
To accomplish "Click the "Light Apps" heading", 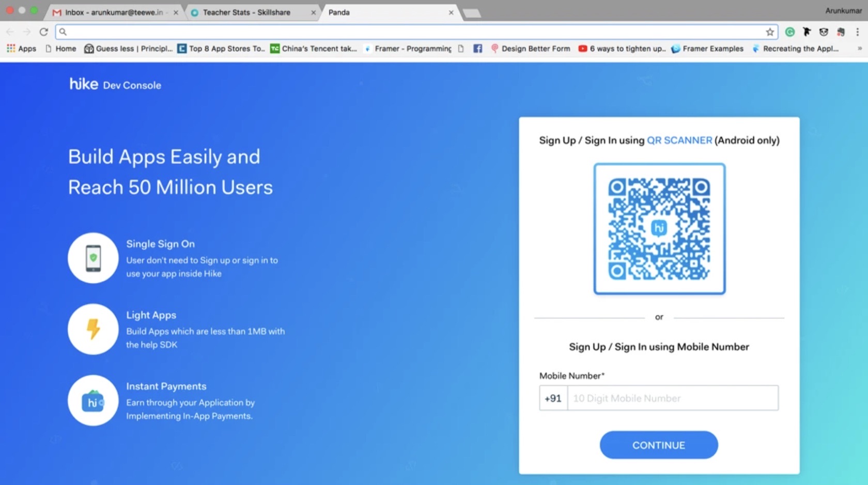I will pyautogui.click(x=151, y=315).
